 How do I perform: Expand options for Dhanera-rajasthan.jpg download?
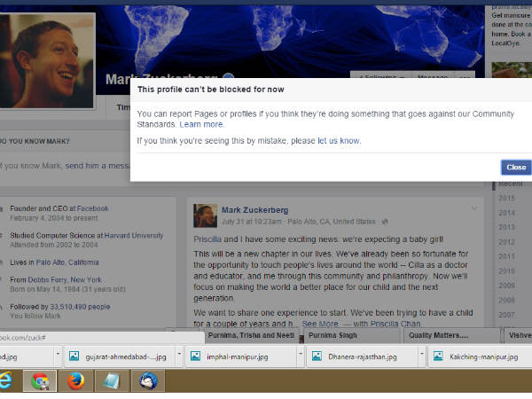click(x=422, y=354)
